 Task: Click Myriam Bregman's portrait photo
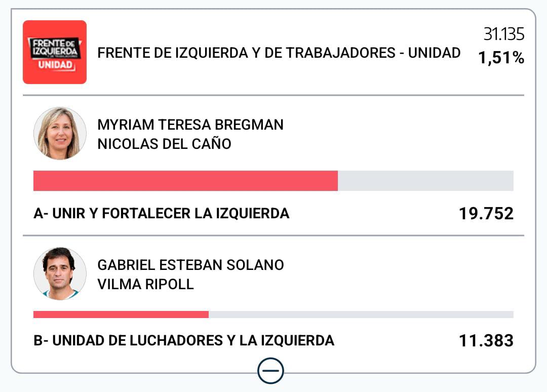point(60,134)
